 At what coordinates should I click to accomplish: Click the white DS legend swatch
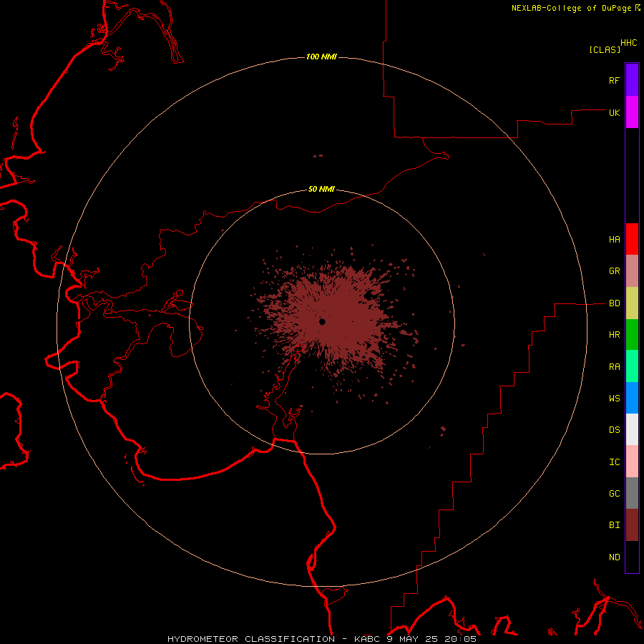tap(632, 429)
